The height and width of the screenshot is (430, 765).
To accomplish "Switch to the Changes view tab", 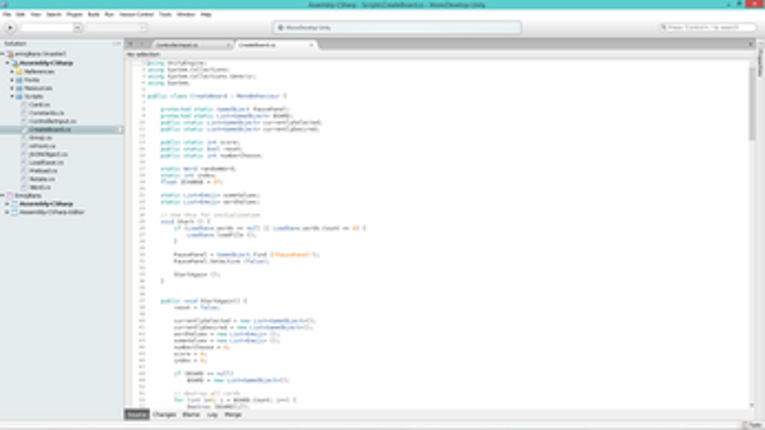I will point(164,415).
